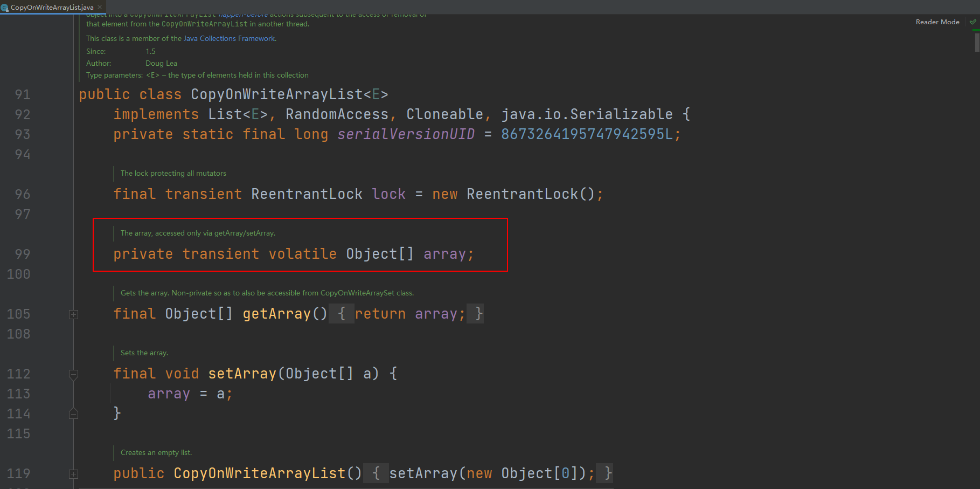The image size is (980, 489).
Task: Close the CopyOnWriteArrayList.java tab
Action: (100, 7)
